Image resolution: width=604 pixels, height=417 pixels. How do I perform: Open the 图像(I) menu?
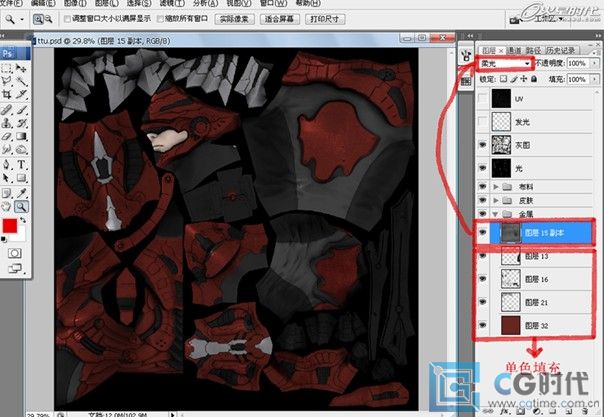[x=74, y=3]
